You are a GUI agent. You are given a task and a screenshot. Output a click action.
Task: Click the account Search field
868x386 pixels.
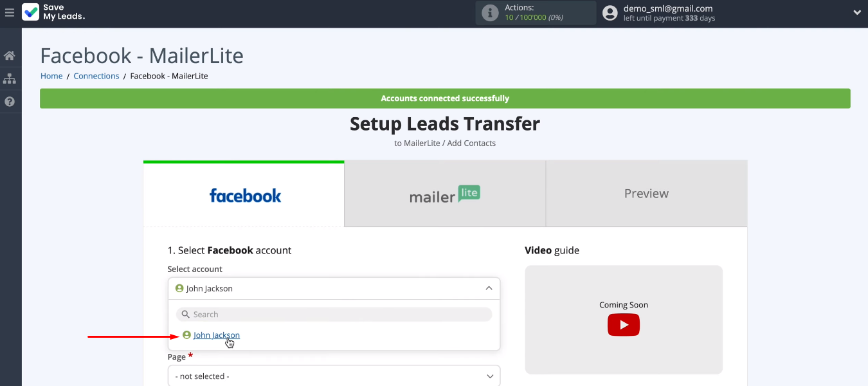pyautogui.click(x=334, y=314)
